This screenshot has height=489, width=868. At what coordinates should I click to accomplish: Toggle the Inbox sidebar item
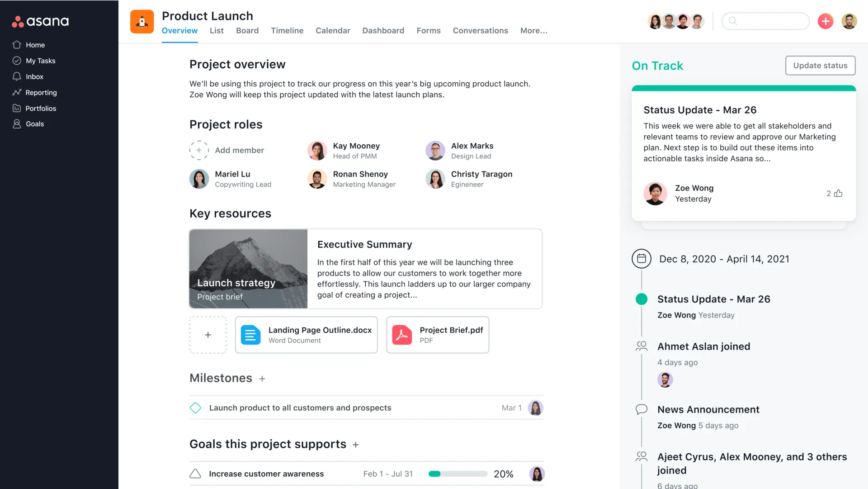pyautogui.click(x=34, y=76)
